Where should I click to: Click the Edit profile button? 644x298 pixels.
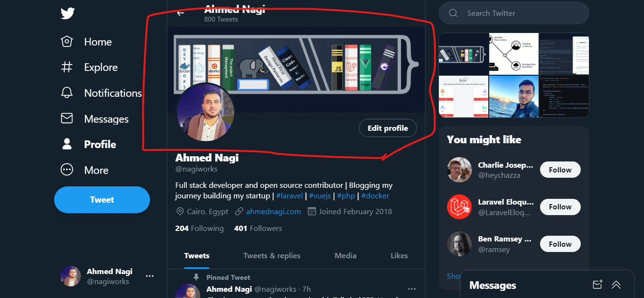[x=388, y=128]
